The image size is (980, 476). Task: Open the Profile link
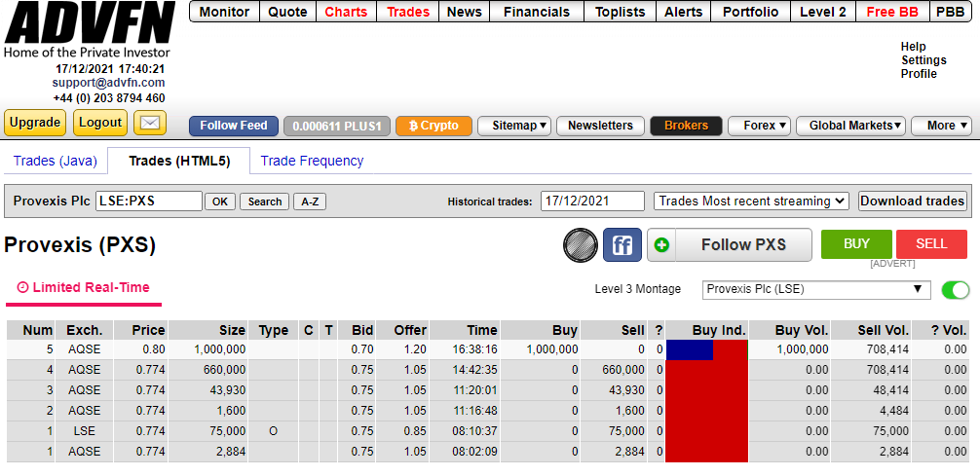pos(919,74)
